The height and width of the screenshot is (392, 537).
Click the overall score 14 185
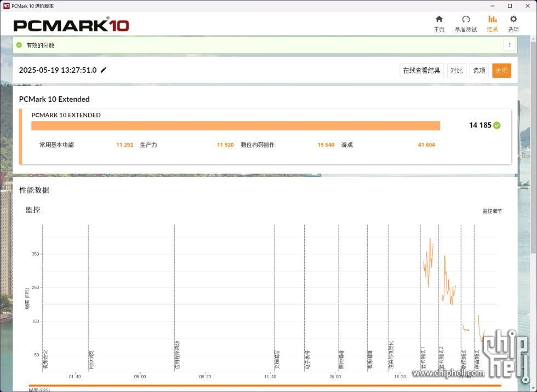(x=480, y=125)
